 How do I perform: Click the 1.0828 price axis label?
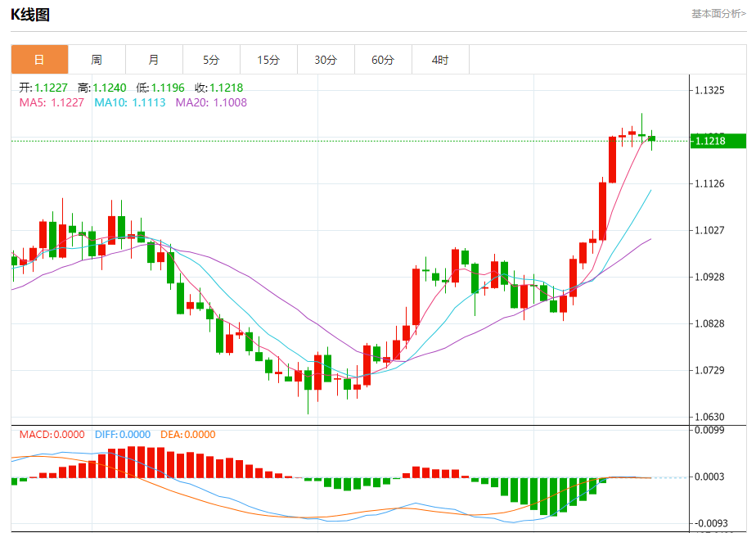coord(709,323)
